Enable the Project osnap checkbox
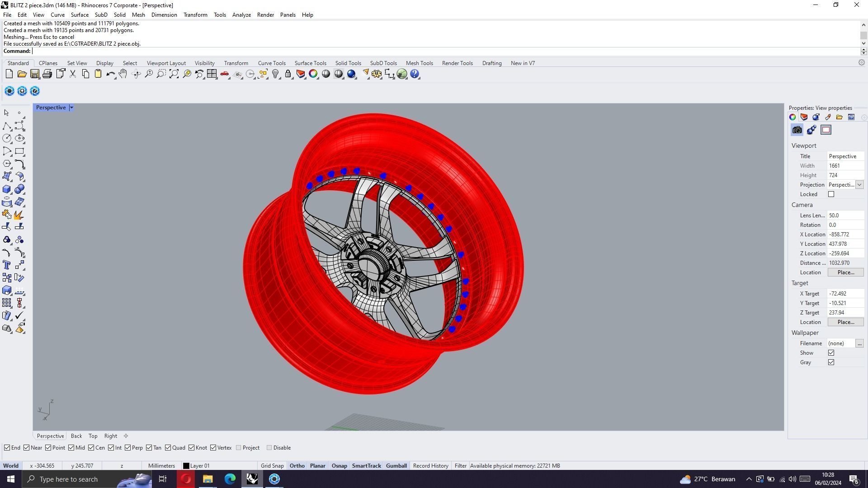The image size is (868, 488). pyautogui.click(x=239, y=448)
